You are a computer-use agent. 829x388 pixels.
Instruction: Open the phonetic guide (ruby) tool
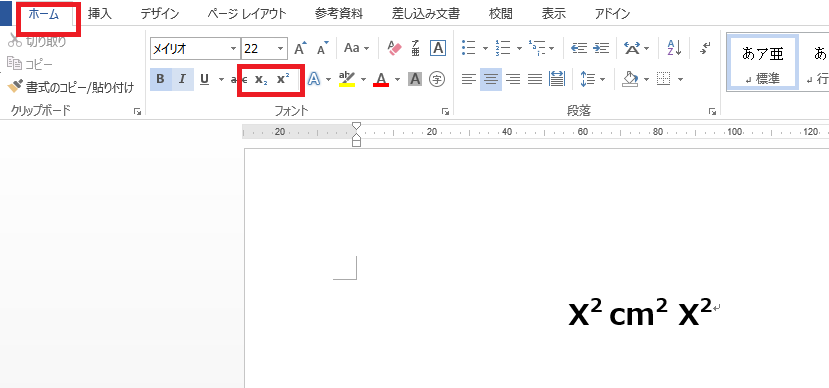pos(416,49)
